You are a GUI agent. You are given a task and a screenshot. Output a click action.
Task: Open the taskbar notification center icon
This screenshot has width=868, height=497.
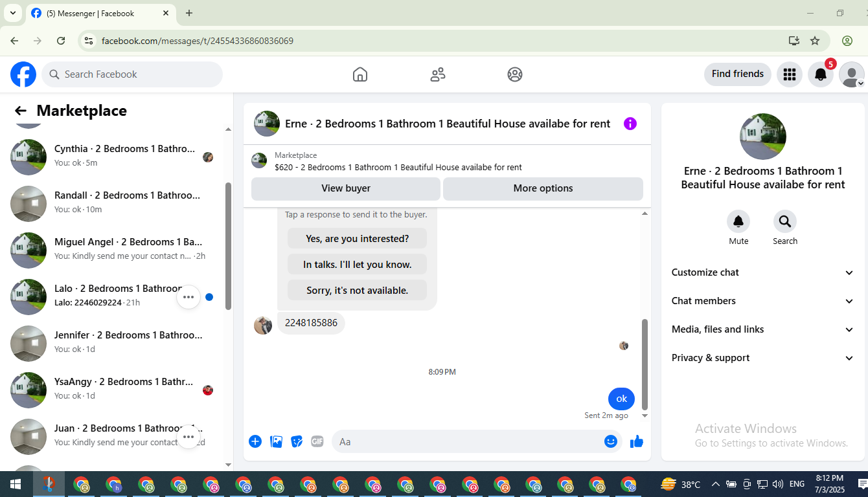click(x=862, y=484)
